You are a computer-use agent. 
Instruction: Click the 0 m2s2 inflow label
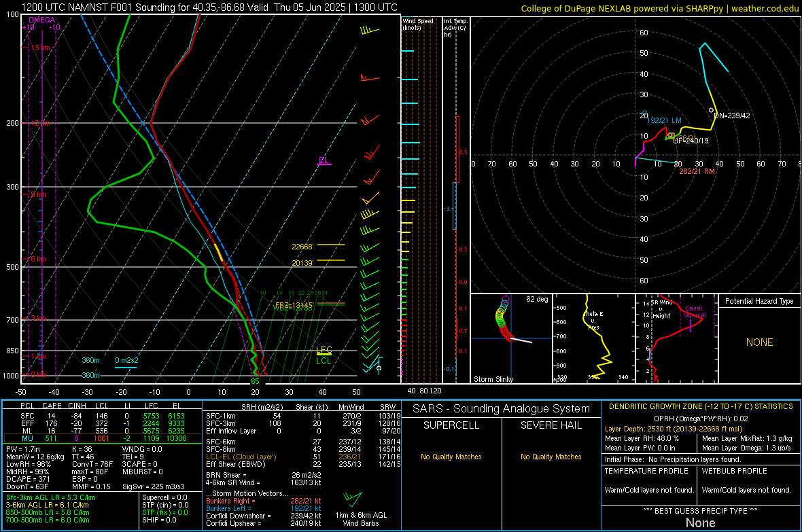[x=126, y=360]
